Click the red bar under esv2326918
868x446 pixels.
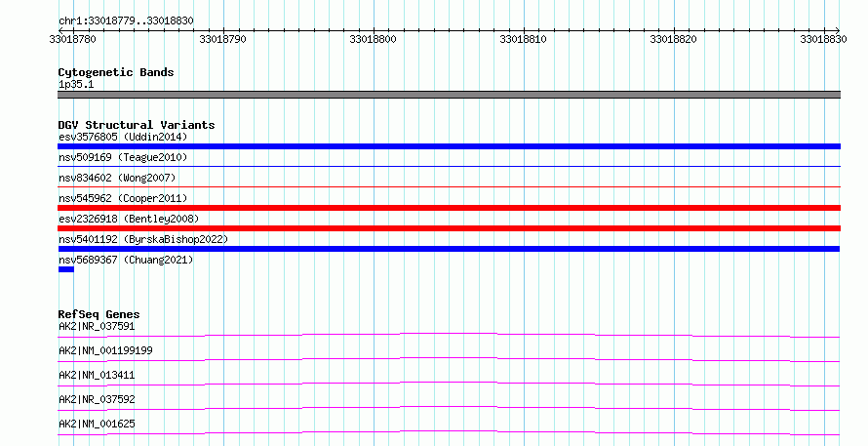click(x=449, y=228)
